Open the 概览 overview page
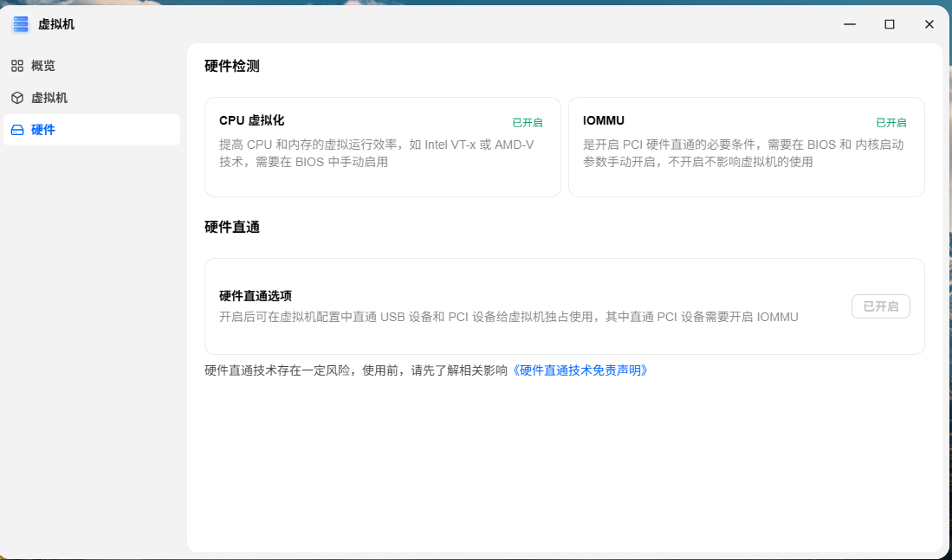The image size is (952, 560). [92, 66]
